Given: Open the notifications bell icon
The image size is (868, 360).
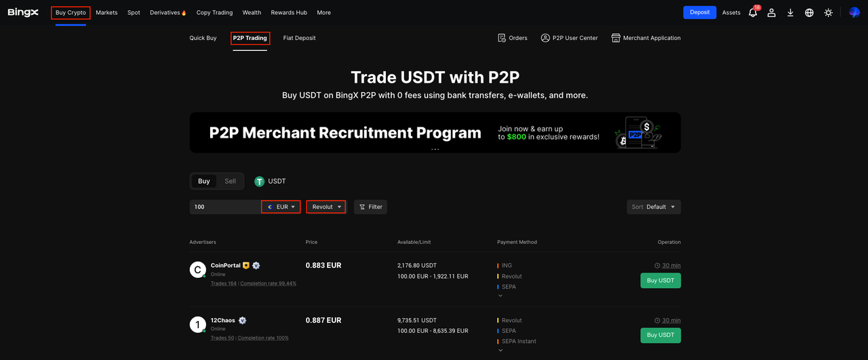Looking at the screenshot, I should (x=753, y=13).
